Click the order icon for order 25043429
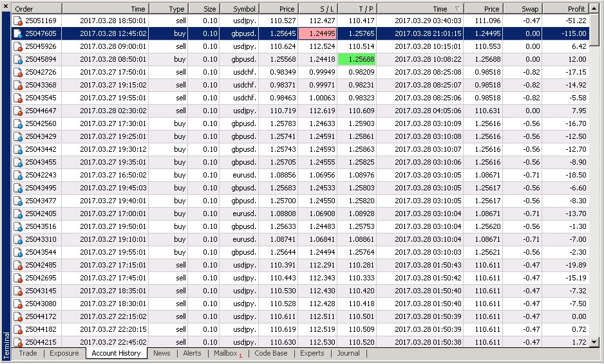The image size is (604, 364). tap(18, 136)
